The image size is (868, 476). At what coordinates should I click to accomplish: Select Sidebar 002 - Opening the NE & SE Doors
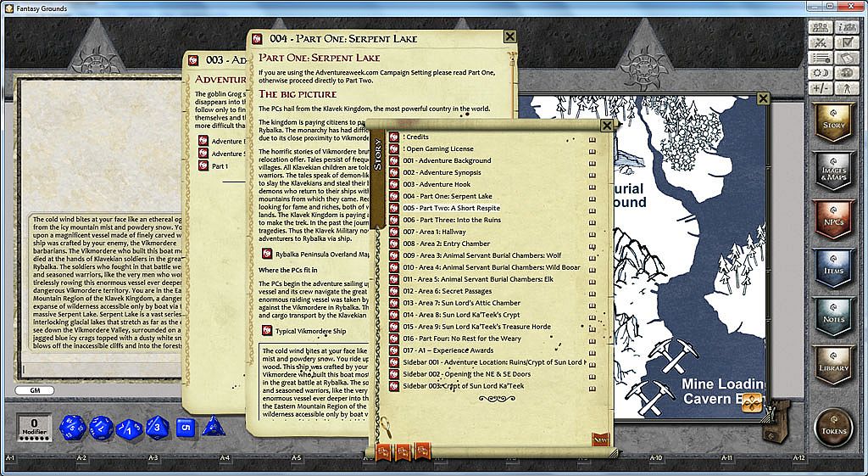tap(467, 374)
